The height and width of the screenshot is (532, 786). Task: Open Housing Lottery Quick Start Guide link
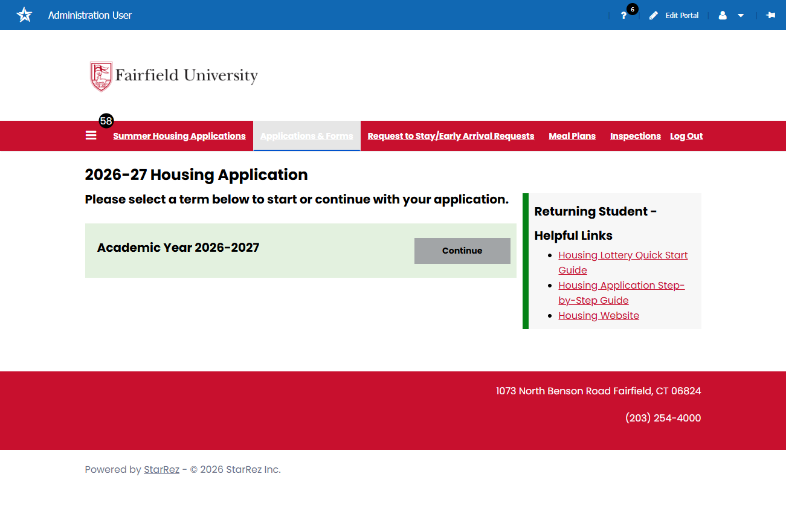(x=623, y=263)
